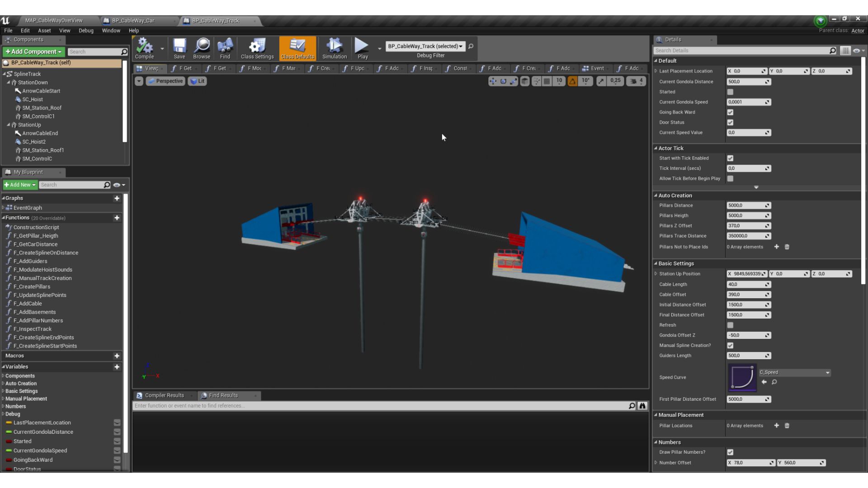Open Add New dropdown in My Blueprint
The height and width of the screenshot is (488, 868).
tap(20, 185)
